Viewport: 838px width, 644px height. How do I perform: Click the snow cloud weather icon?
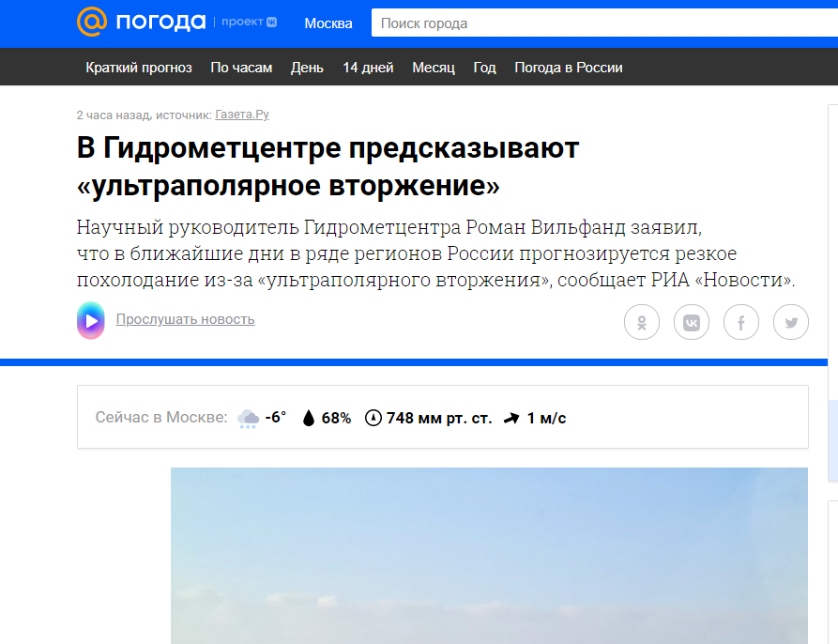(248, 419)
